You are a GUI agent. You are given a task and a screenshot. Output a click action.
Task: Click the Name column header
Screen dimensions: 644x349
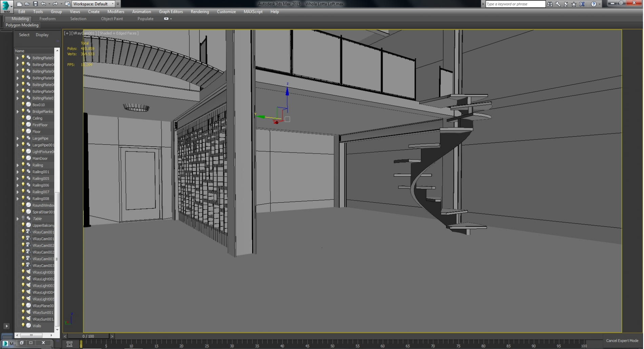point(34,51)
